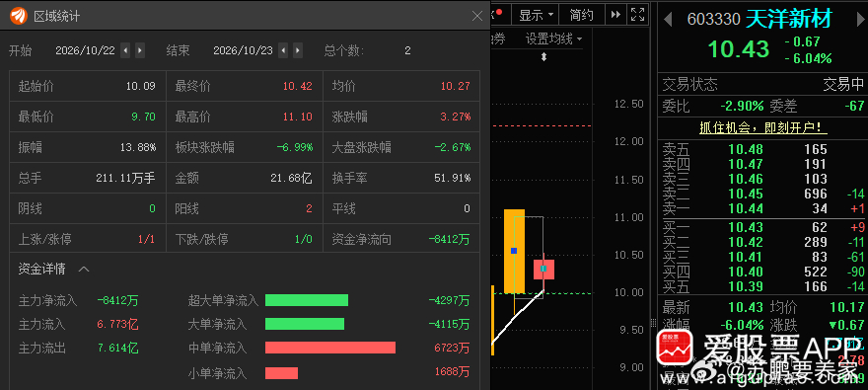Click the 均价 value 10.27
This screenshot has width=868, height=390.
(x=455, y=87)
